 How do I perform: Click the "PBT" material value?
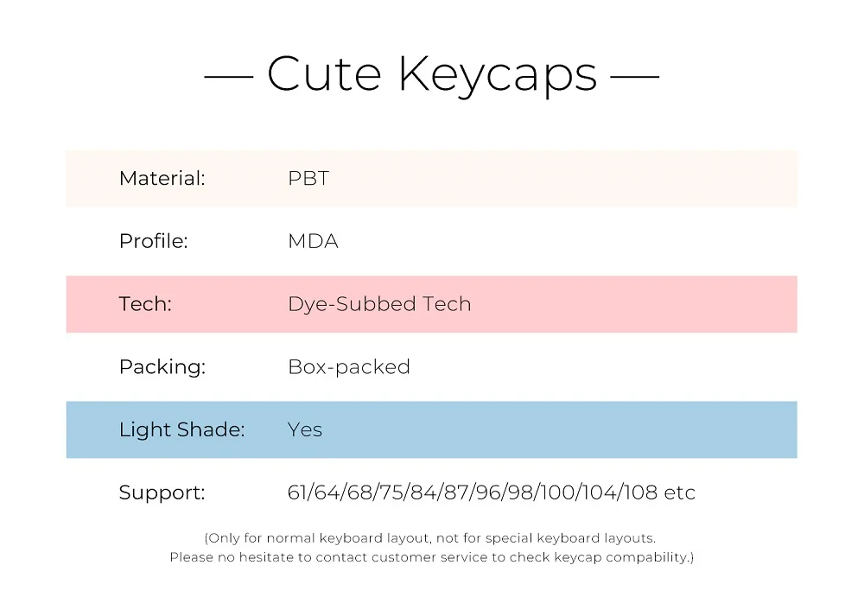(308, 179)
